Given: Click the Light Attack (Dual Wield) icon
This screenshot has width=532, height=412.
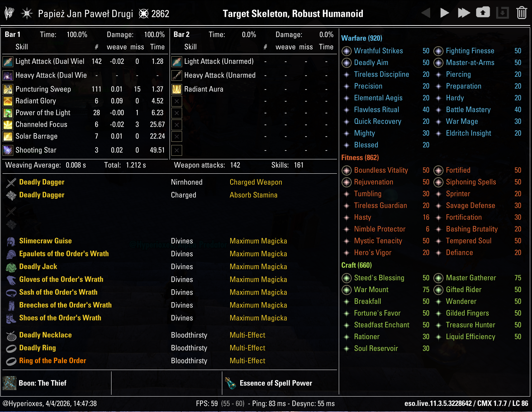Looking at the screenshot, I should tap(8, 61).
